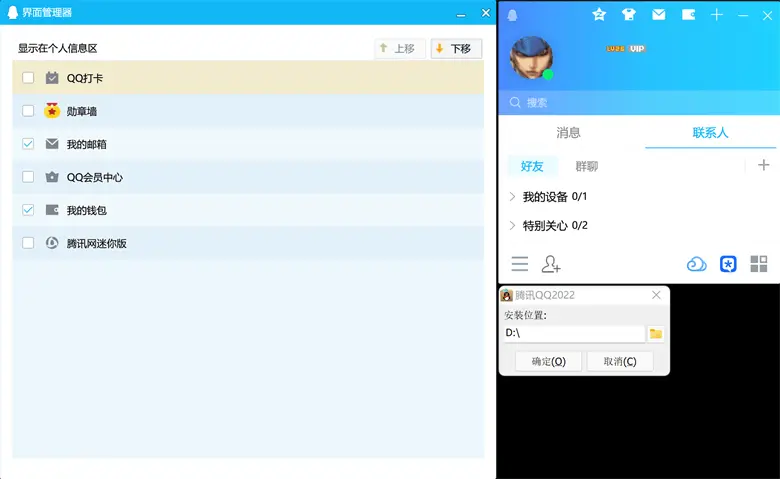Open the mail envelope icon in QQ header
This screenshot has height=479, width=780.
(658, 15)
